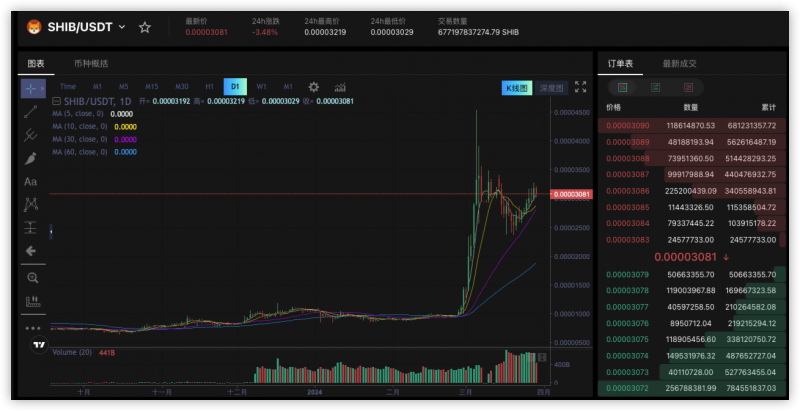Select bid price 0.00003072 in order book
800x411 pixels.
coord(628,388)
